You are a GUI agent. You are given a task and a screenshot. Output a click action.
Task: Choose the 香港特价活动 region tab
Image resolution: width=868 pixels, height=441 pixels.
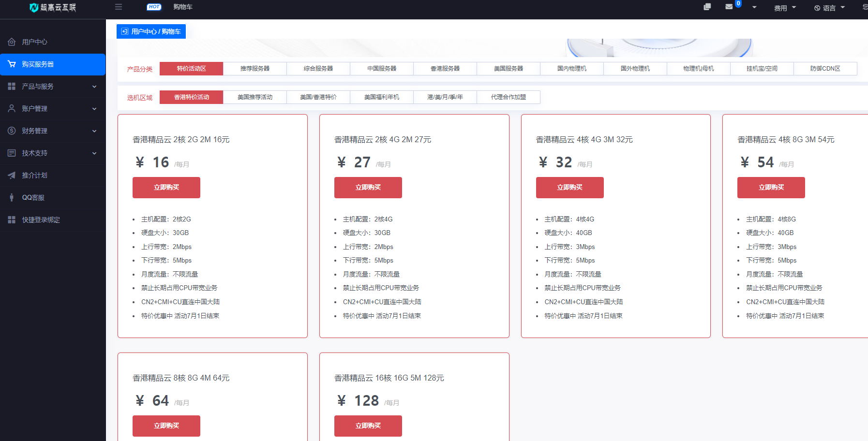pyautogui.click(x=192, y=97)
